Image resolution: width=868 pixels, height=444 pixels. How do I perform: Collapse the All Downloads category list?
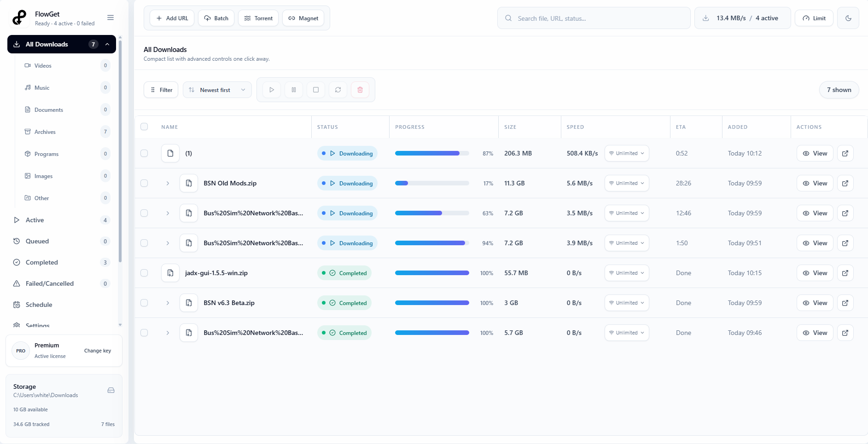tap(107, 44)
